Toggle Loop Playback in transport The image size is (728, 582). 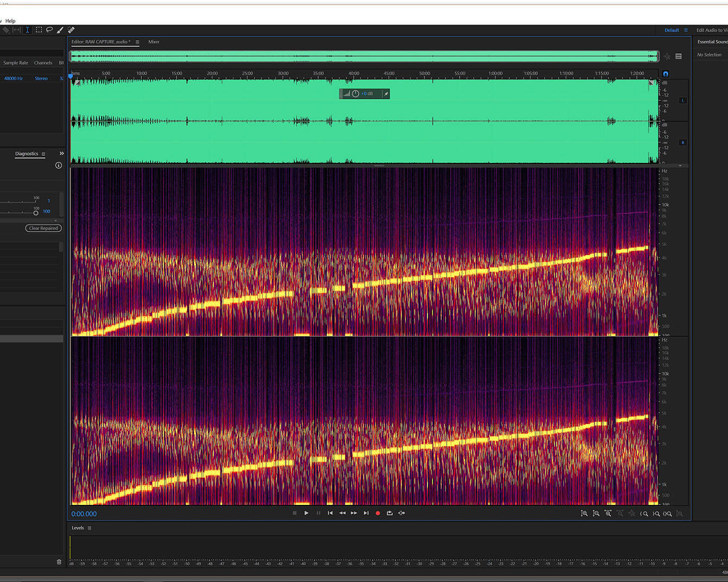pyautogui.click(x=390, y=513)
